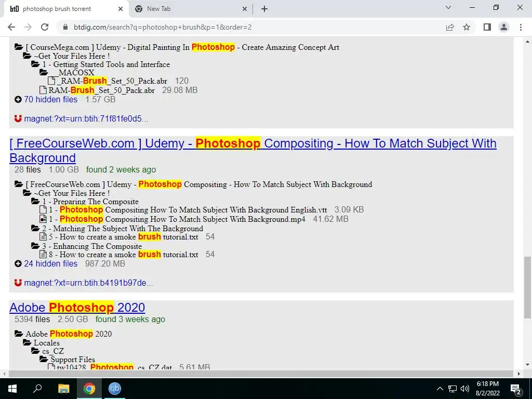Click the Support Files folder icon

(x=44, y=359)
